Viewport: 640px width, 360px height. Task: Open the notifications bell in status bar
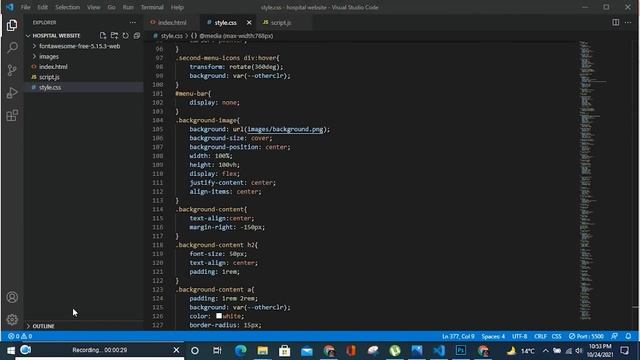pos(628,336)
